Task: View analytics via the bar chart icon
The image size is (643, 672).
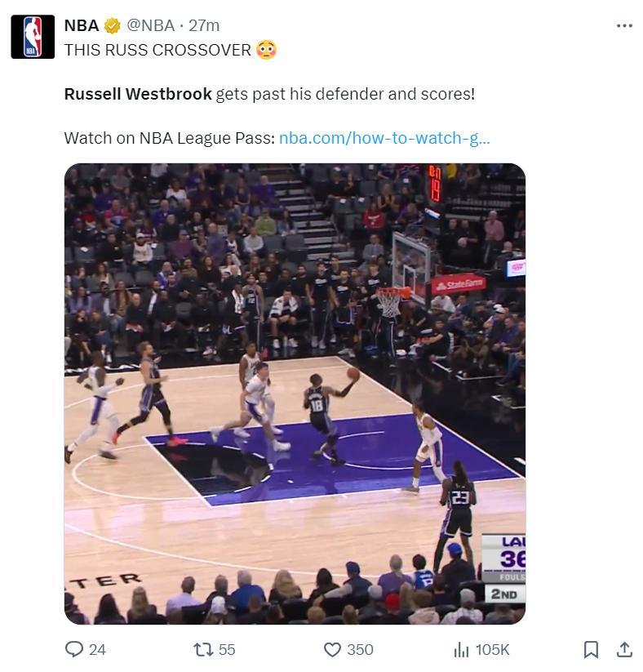Action: 461,650
